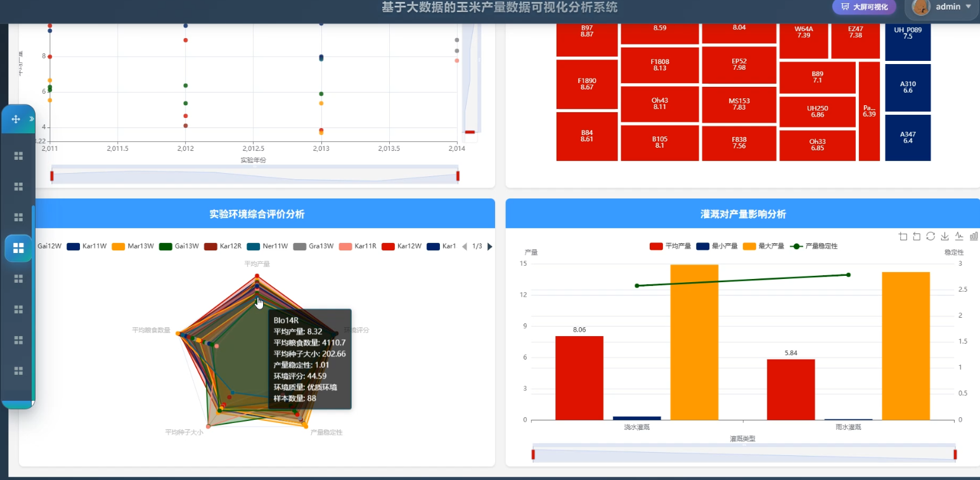The image size is (980, 480).
Task: Click the move handle icon atop the sidebar
Action: [x=16, y=119]
